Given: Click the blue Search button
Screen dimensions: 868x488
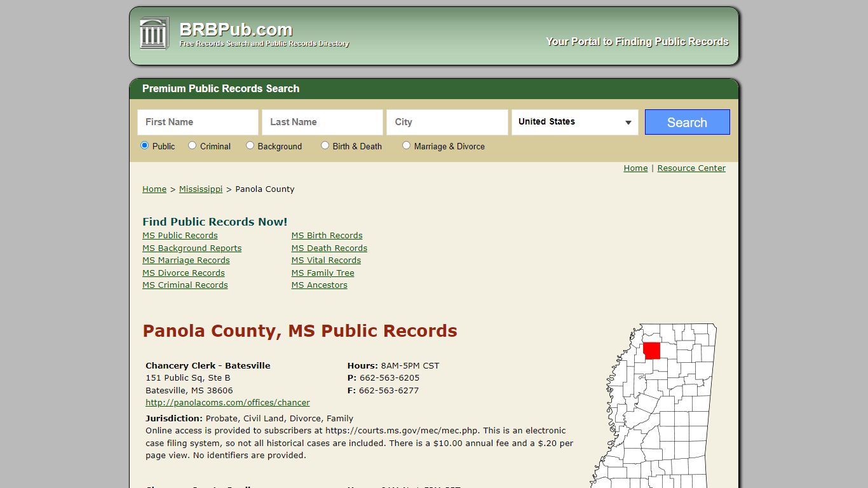Looking at the screenshot, I should tap(687, 122).
